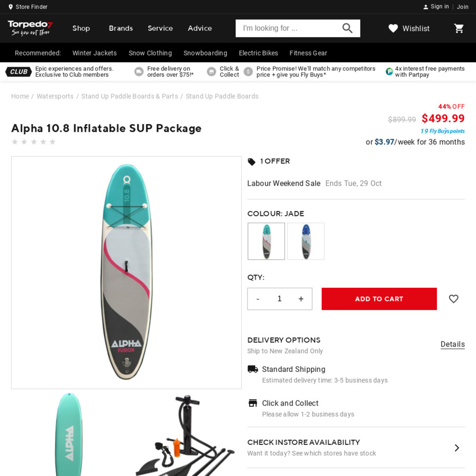Open the Wishlist heart icon
This screenshot has width=476, height=476.
[x=393, y=29]
